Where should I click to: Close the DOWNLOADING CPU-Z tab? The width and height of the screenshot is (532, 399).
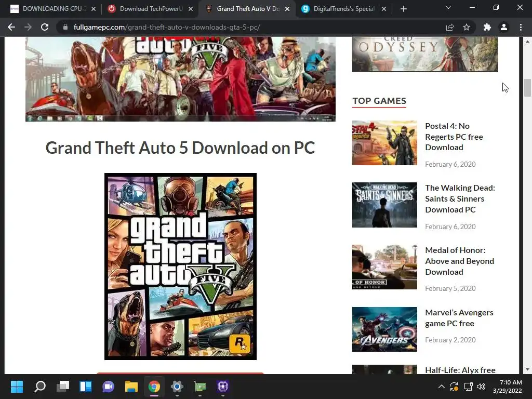pyautogui.click(x=94, y=9)
